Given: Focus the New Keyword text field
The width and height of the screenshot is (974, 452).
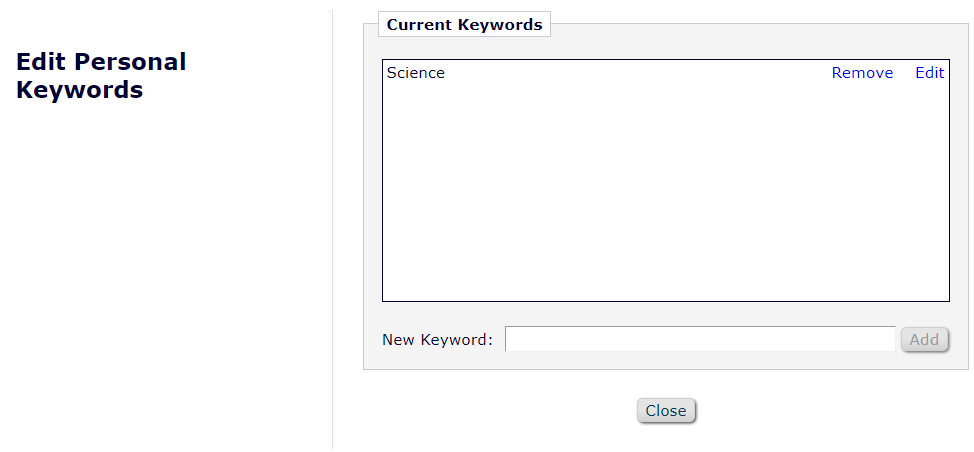Looking at the screenshot, I should 700,340.
